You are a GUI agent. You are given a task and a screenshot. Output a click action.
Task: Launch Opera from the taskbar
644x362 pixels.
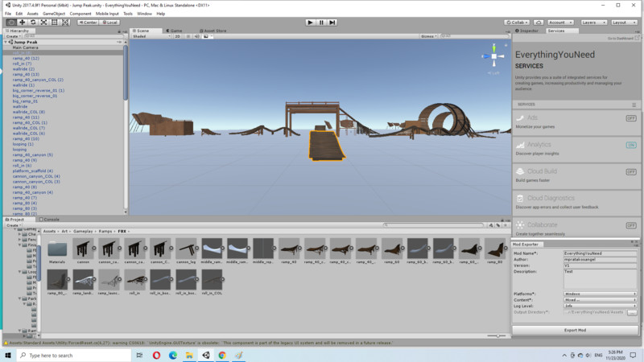click(156, 355)
